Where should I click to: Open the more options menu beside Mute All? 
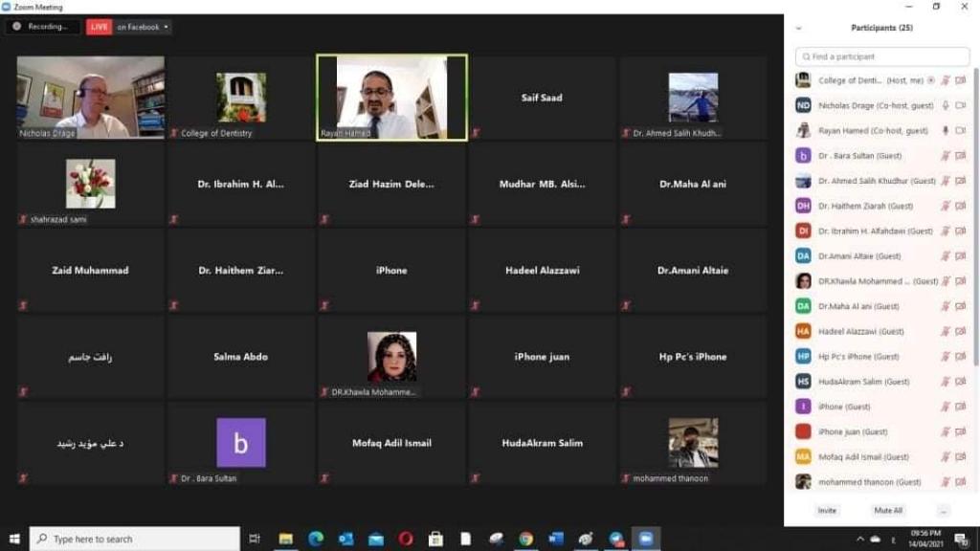coord(944,511)
